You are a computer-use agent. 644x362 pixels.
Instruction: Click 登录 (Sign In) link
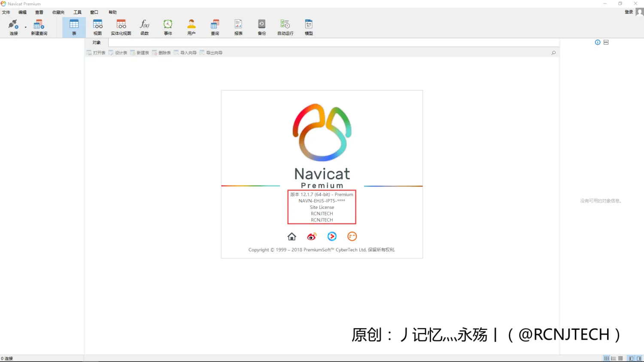(x=629, y=12)
